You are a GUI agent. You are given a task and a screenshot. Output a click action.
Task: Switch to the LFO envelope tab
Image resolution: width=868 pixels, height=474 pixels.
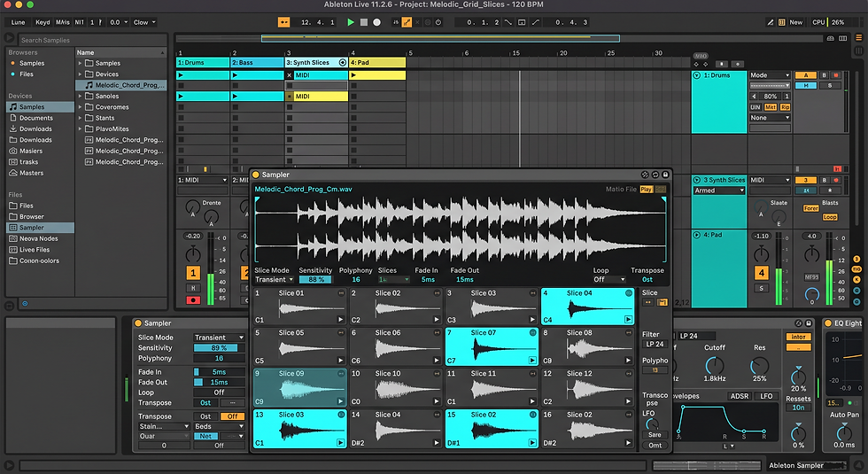(x=766, y=397)
